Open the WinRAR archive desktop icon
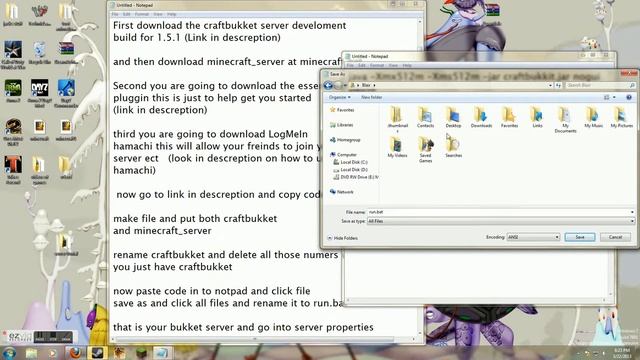 pyautogui.click(x=66, y=53)
